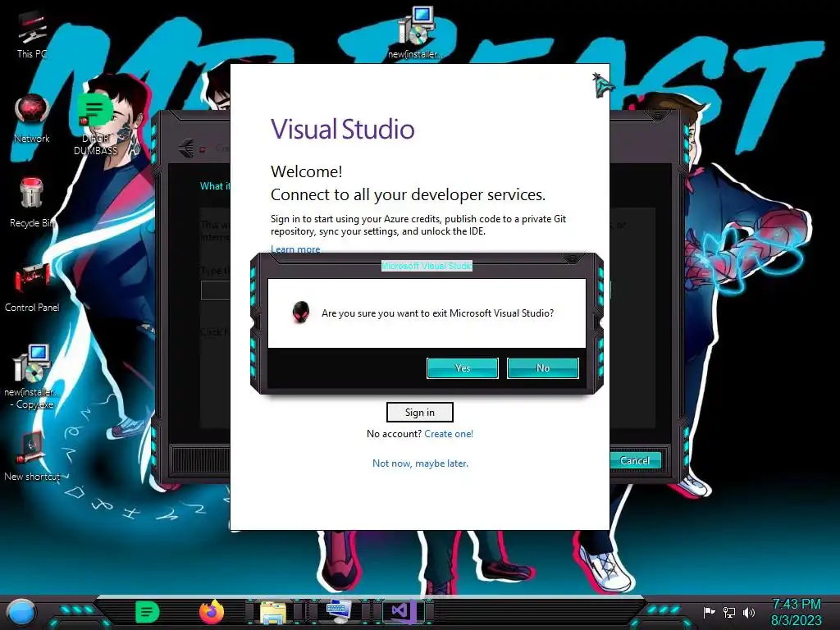Confirm exit by clicking Yes
Viewport: 840px width, 630px height.
pyautogui.click(x=463, y=368)
